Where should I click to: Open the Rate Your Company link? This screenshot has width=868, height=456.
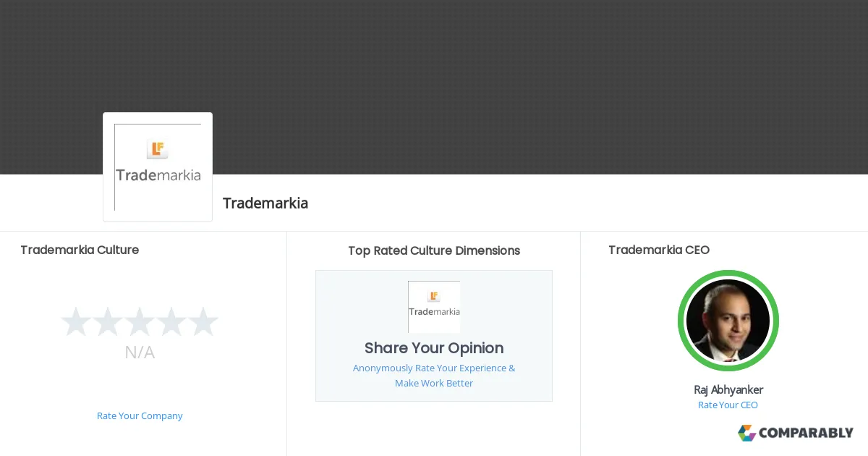[x=140, y=415]
